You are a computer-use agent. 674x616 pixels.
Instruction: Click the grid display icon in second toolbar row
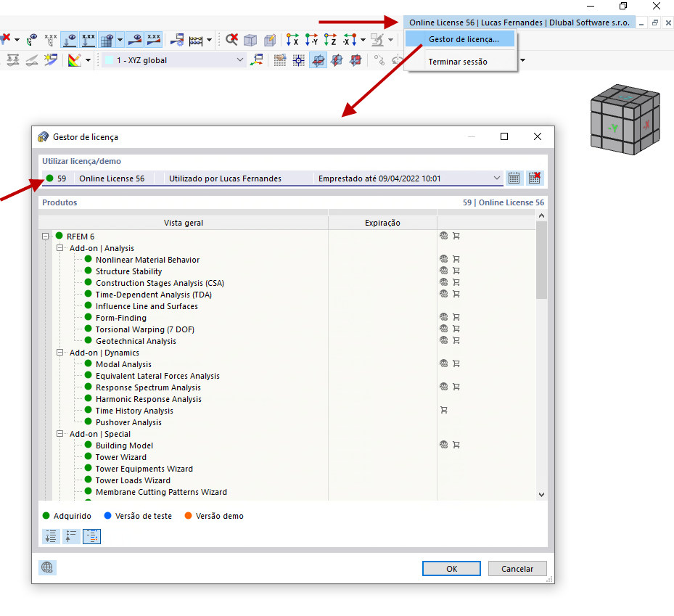click(281, 60)
